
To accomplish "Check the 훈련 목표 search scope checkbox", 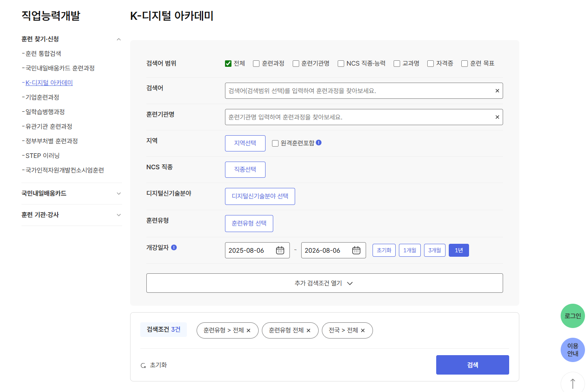I will 465,64.
